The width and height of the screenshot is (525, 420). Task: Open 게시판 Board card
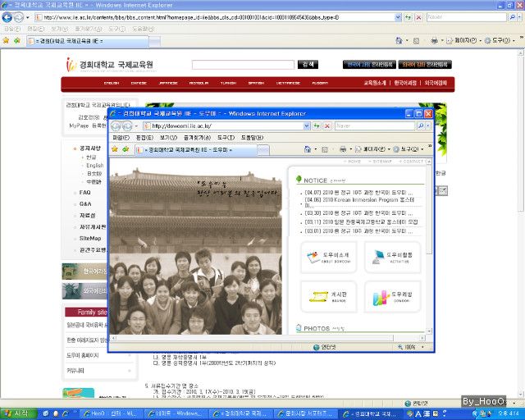point(328,297)
